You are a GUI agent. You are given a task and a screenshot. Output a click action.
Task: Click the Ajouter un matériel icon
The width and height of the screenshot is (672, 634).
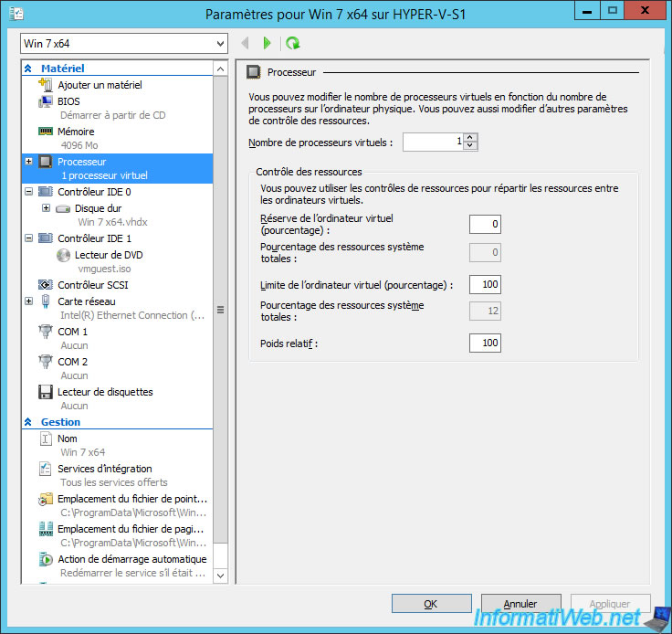[x=47, y=85]
